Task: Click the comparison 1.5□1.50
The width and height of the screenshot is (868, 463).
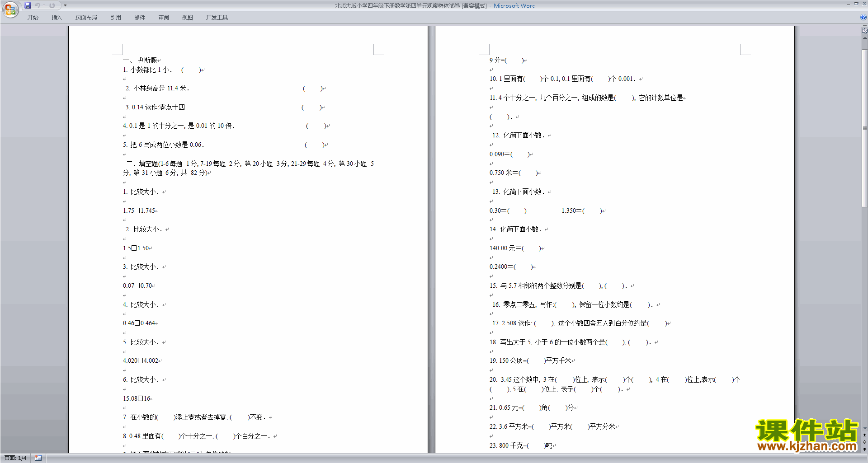Action: [x=136, y=248]
